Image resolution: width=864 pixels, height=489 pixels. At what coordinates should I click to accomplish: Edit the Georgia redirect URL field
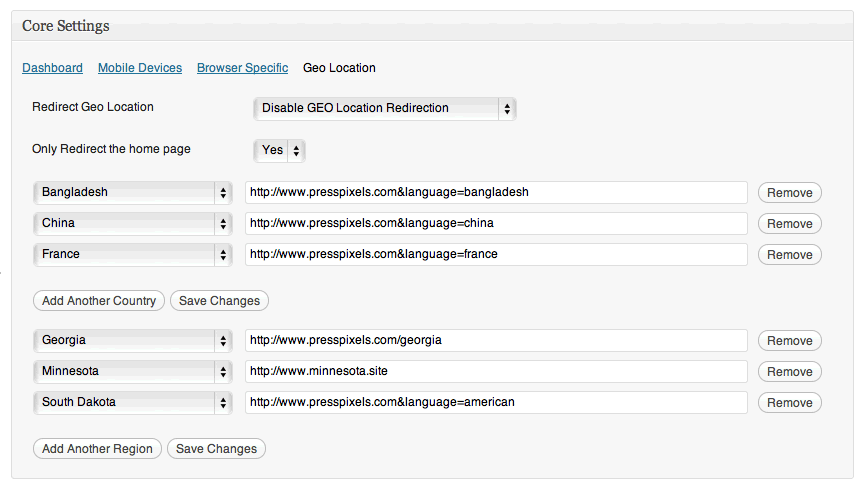click(x=496, y=340)
